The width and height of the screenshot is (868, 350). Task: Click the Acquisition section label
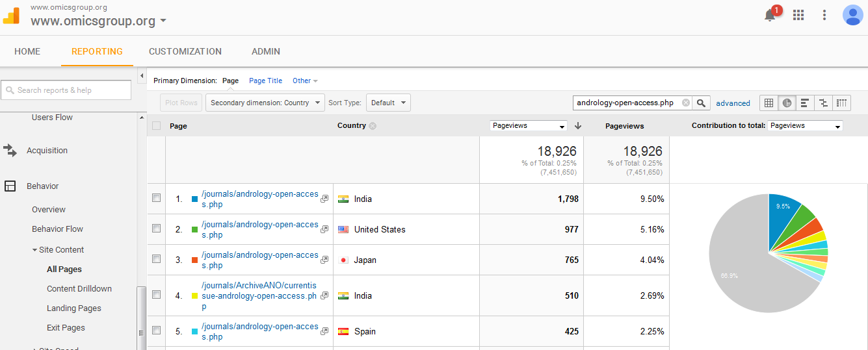[x=47, y=151]
